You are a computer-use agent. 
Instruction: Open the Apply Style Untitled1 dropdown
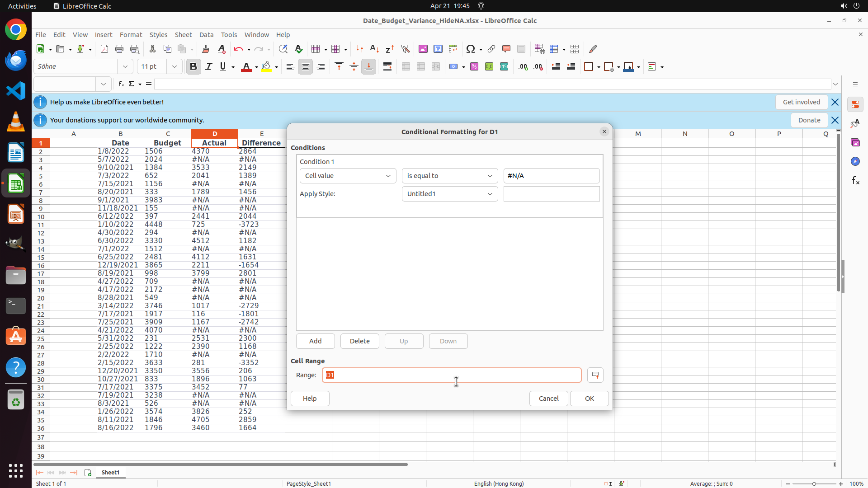(449, 194)
